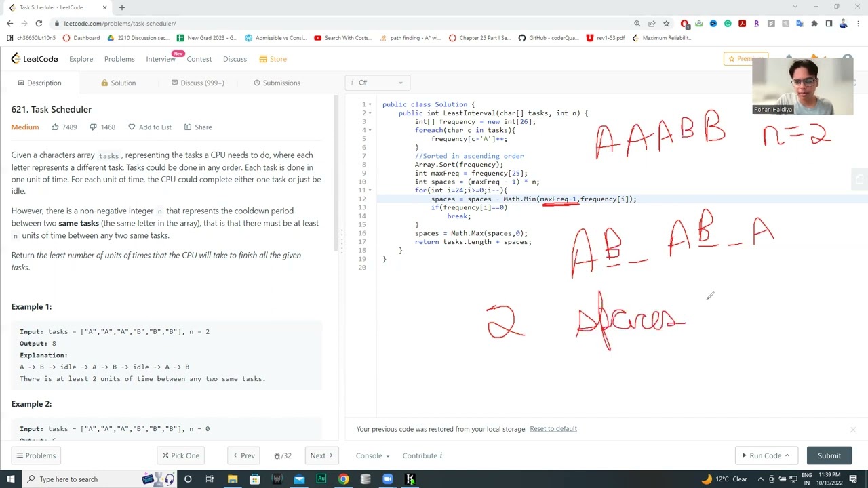Go to the Interview section
868x488 pixels.
161,59
